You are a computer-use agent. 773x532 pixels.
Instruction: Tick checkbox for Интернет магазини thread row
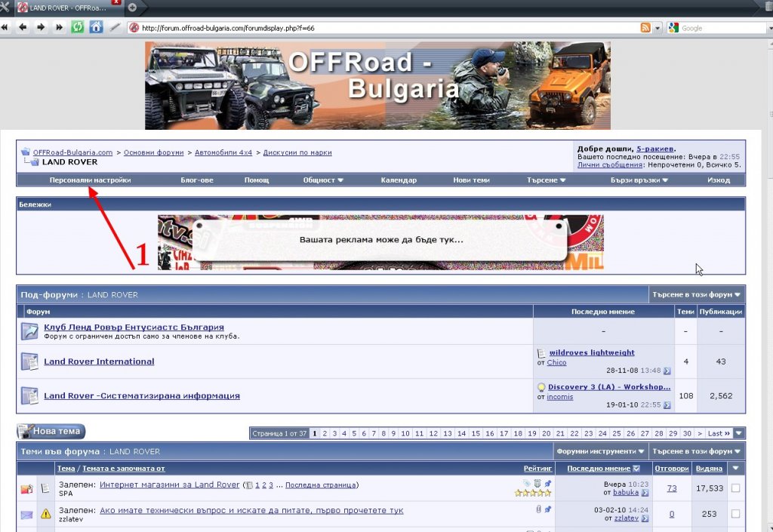[x=735, y=488]
